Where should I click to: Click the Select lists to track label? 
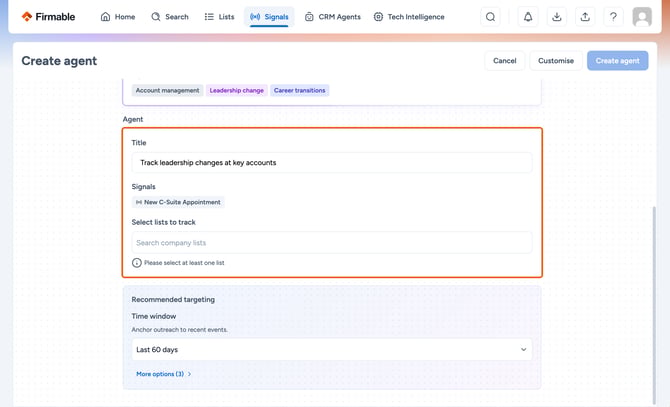[x=164, y=222]
